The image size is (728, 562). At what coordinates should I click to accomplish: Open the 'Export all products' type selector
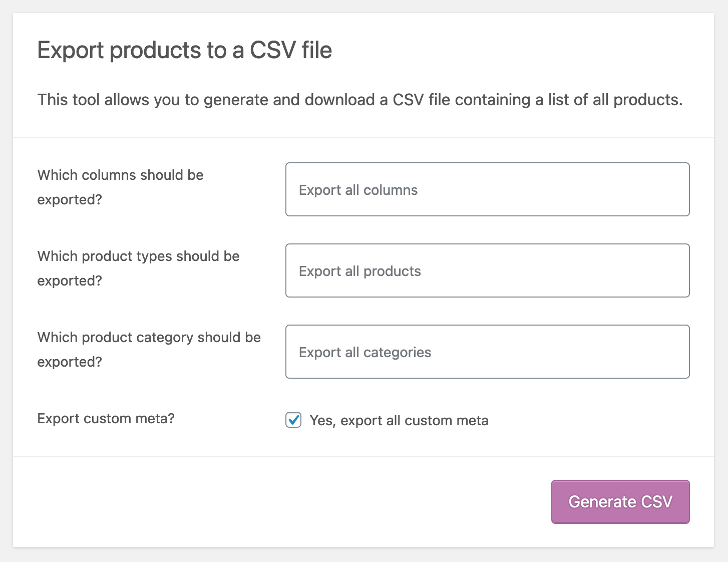(487, 270)
